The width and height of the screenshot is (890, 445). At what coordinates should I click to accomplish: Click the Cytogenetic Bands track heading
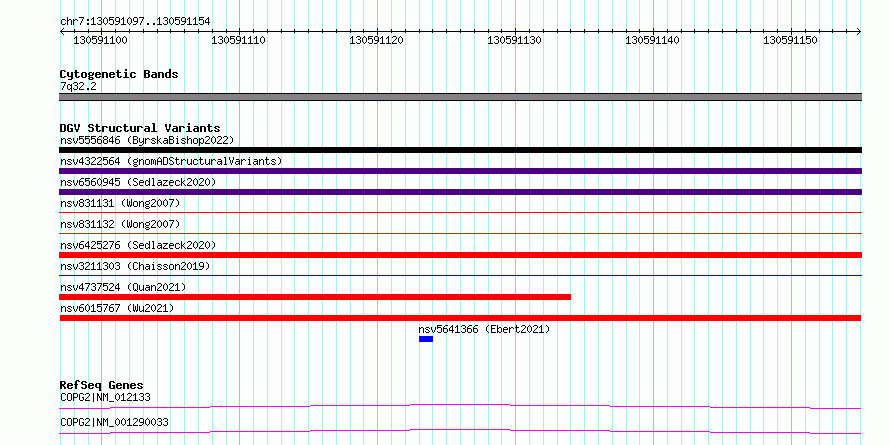pyautogui.click(x=119, y=74)
